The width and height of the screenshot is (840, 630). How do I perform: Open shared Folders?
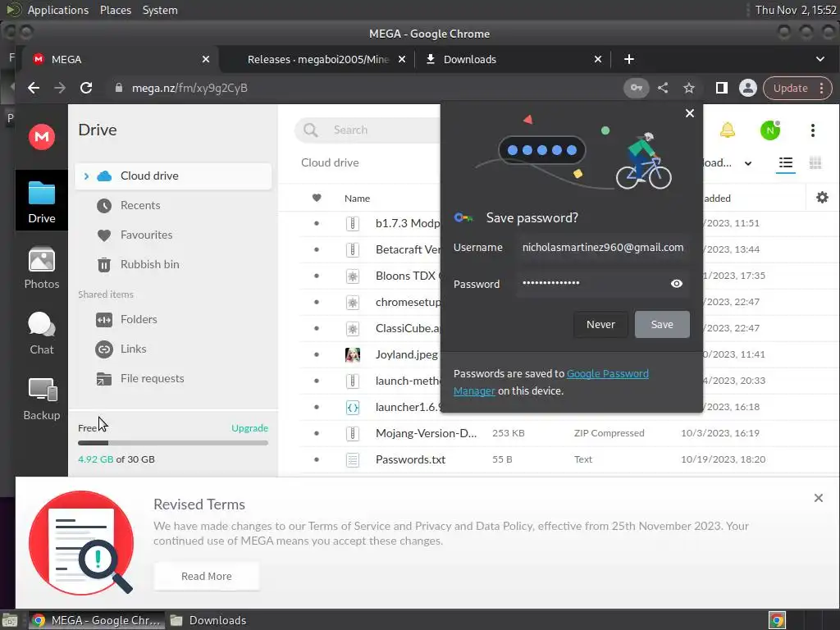click(139, 319)
